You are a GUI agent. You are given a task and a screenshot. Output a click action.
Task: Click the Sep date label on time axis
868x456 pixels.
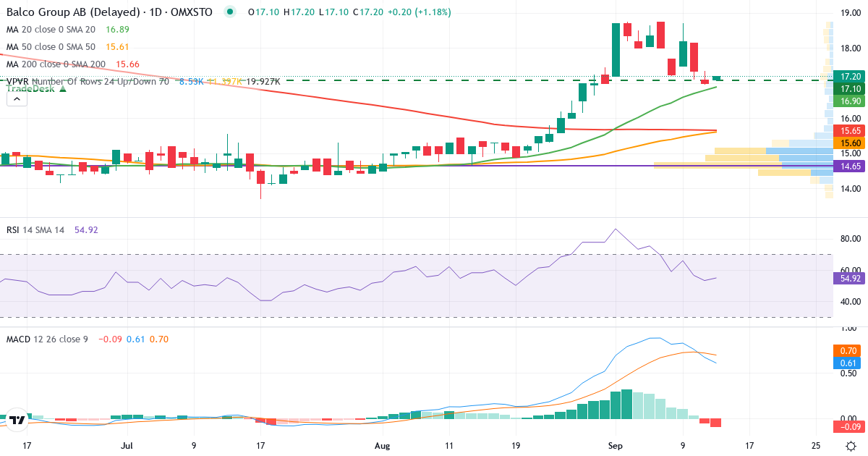[616, 446]
